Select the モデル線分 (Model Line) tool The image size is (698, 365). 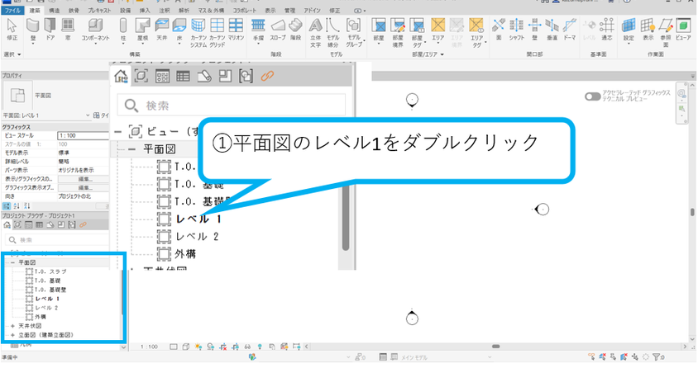333,32
